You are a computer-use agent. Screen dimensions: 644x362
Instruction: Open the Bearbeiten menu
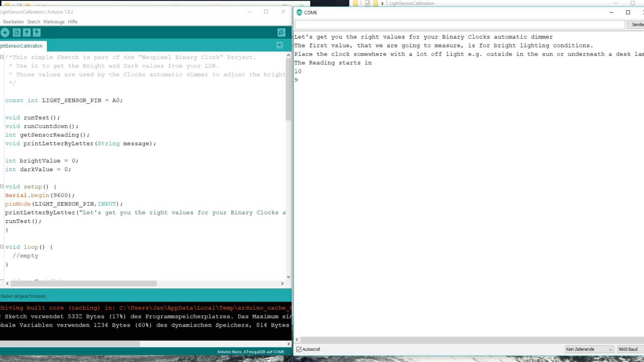pos(13,22)
